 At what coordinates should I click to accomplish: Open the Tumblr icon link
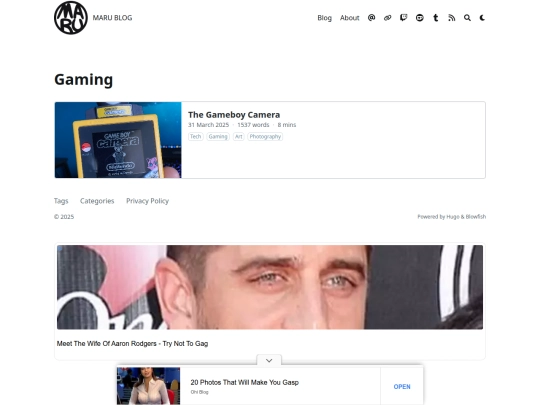click(436, 18)
